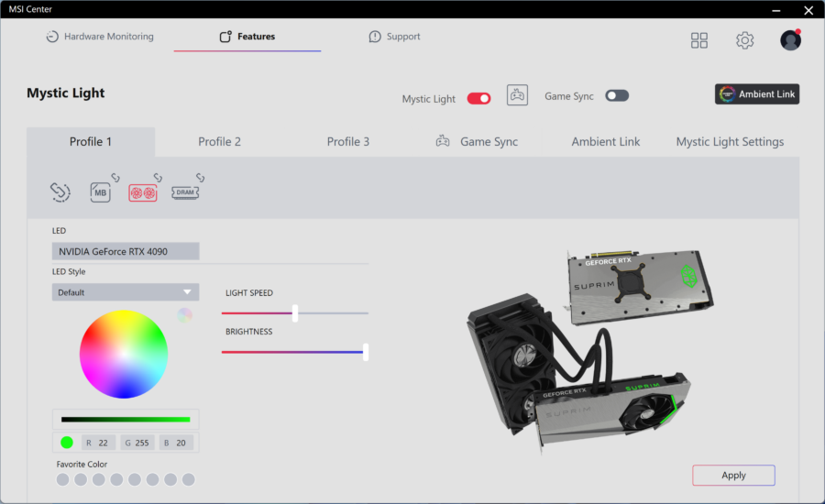The width and height of the screenshot is (825, 504).
Task: Click the current green color swatch
Action: coord(67,443)
